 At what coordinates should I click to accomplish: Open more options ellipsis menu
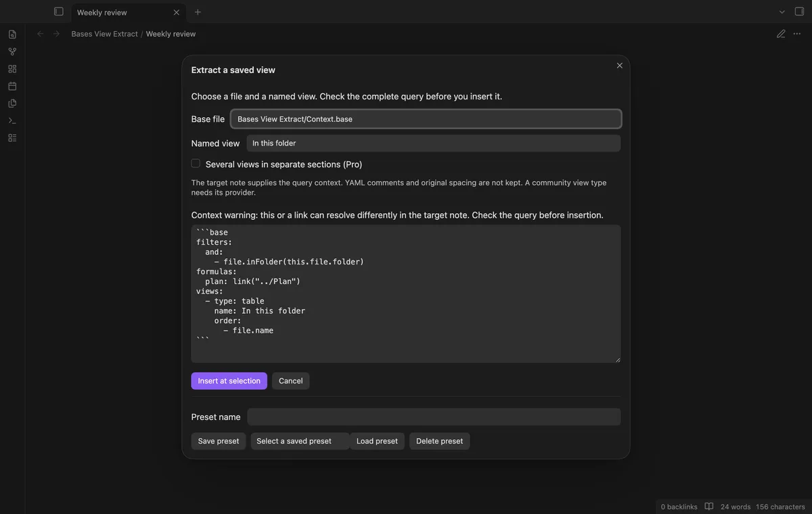pos(797,34)
